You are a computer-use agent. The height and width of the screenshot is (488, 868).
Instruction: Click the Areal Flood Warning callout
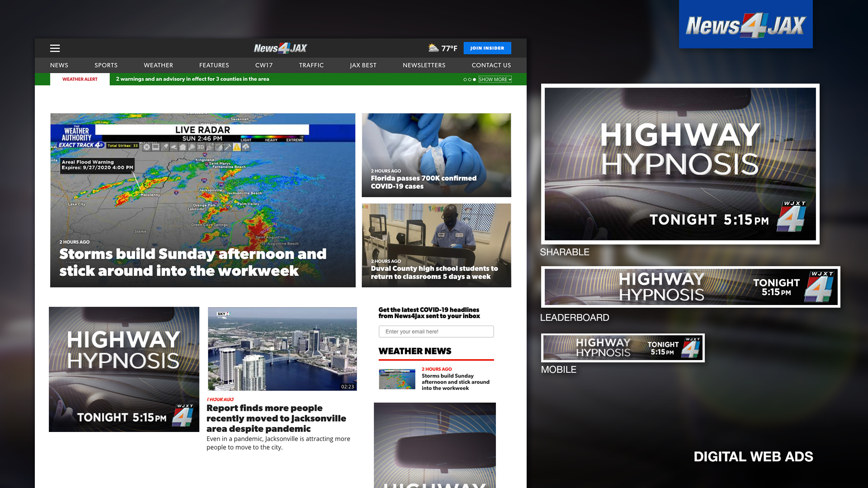pyautogui.click(x=97, y=165)
